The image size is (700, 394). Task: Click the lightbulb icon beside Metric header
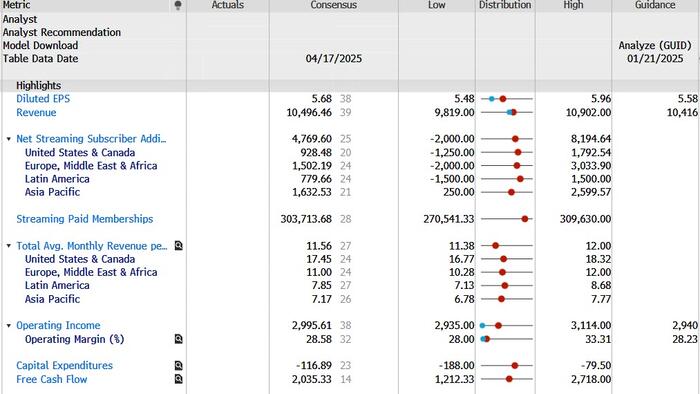178,5
